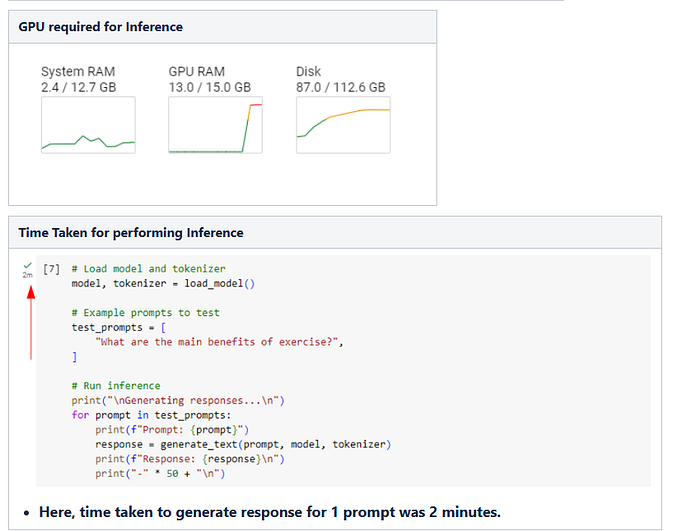Click the cell number [7] indicator

point(52,269)
